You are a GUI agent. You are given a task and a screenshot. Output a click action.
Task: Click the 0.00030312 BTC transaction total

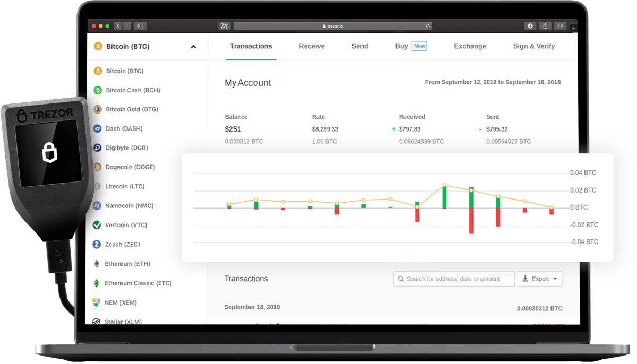[x=539, y=308]
